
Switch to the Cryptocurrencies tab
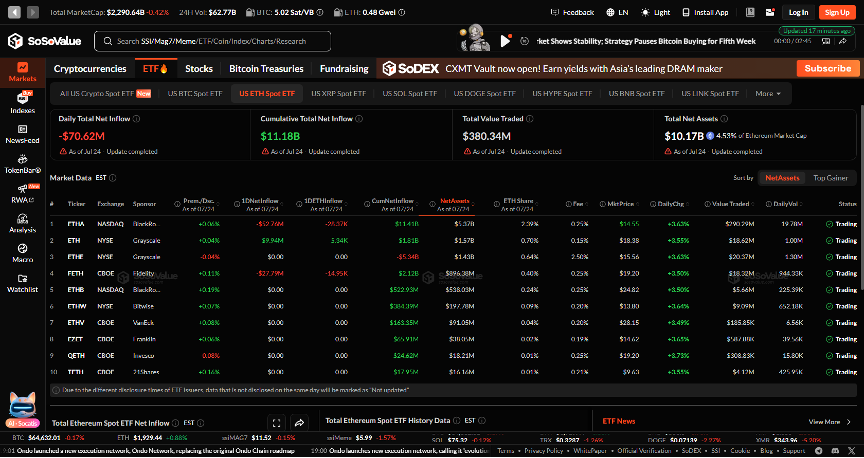(90, 69)
